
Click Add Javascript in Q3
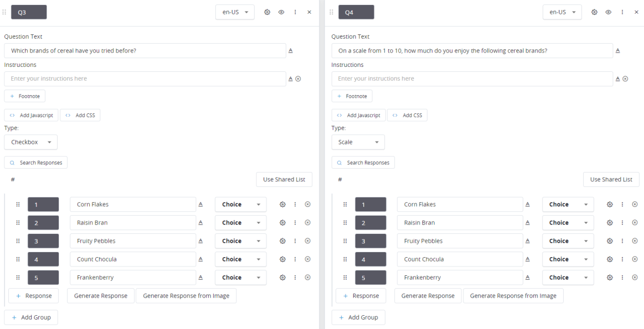click(31, 115)
